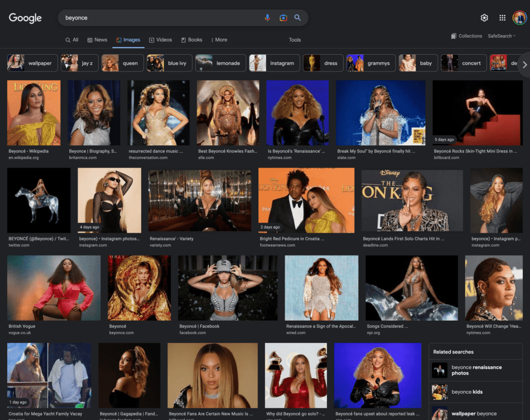Open the account profile avatar
The image size is (530, 420).
coord(519,18)
